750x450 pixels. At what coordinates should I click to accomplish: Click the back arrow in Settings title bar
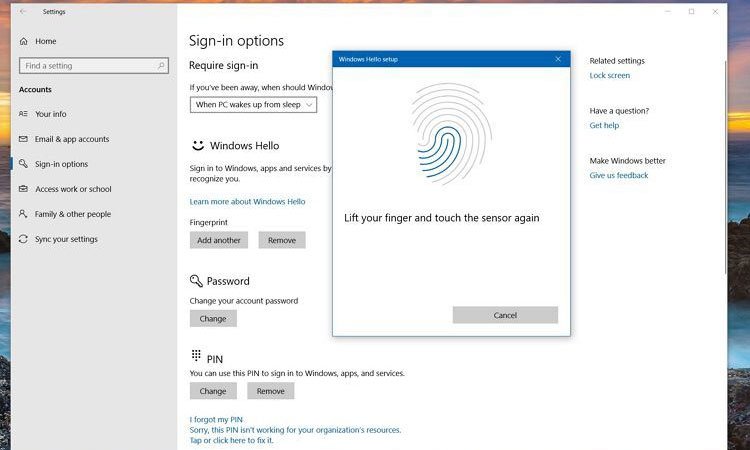point(23,12)
